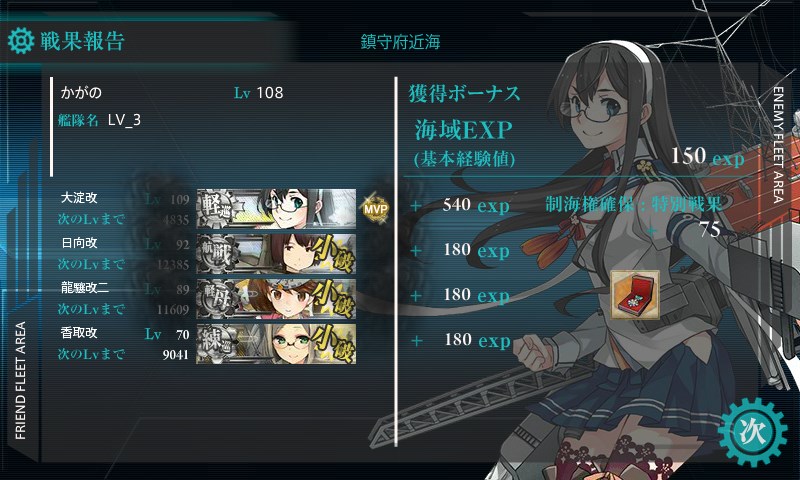800x480 pixels.
Task: Click the 軽母 class icon on 龍驤改二's banner
Action: 216,298
